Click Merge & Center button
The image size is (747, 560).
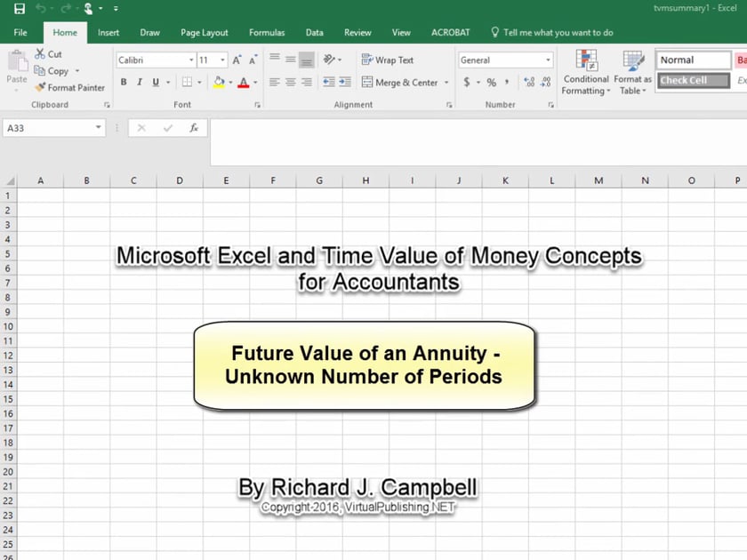[x=399, y=83]
